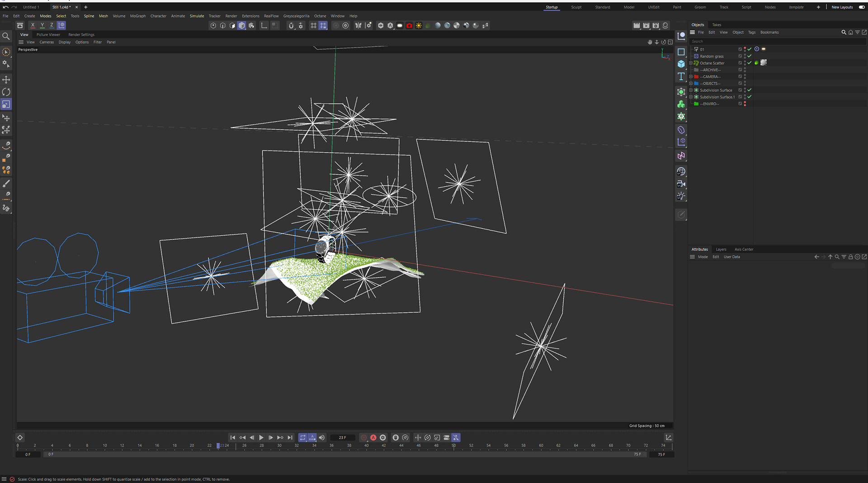Open the MoGraph menu

[x=138, y=16]
